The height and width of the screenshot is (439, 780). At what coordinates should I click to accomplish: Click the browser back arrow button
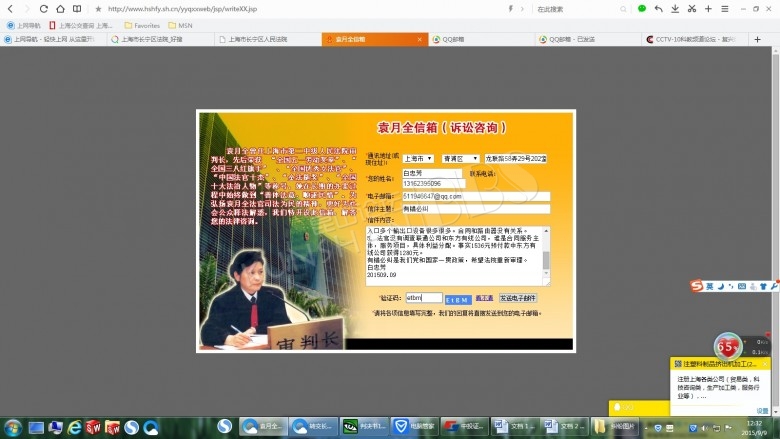pos(9,8)
